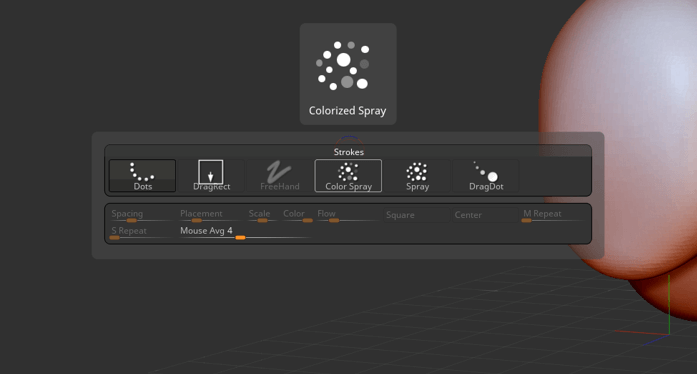Adjust the Placement slider
Viewport: 697px width, 374px height.
coord(212,215)
